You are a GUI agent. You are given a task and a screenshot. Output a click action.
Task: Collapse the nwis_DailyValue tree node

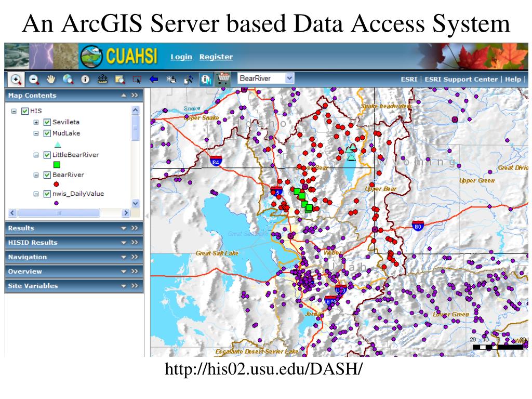(36, 194)
